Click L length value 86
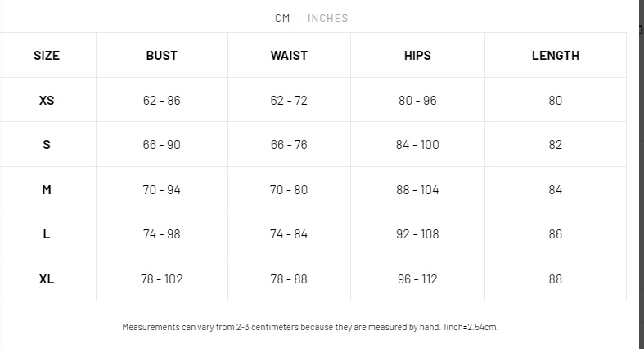 pyautogui.click(x=556, y=234)
